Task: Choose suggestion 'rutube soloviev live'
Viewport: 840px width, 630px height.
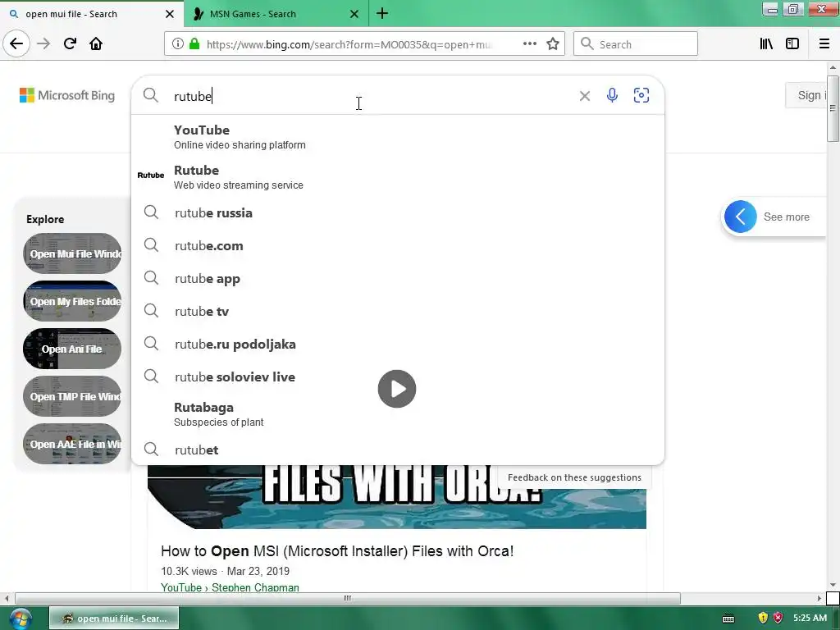Action: [398, 377]
